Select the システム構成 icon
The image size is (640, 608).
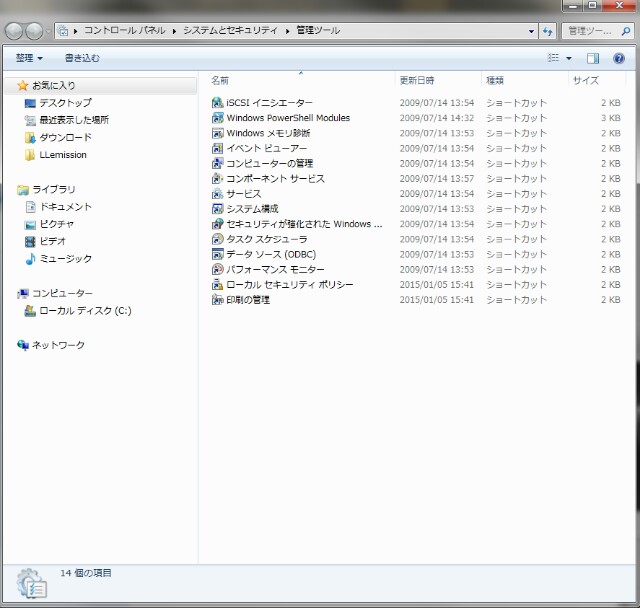218,209
